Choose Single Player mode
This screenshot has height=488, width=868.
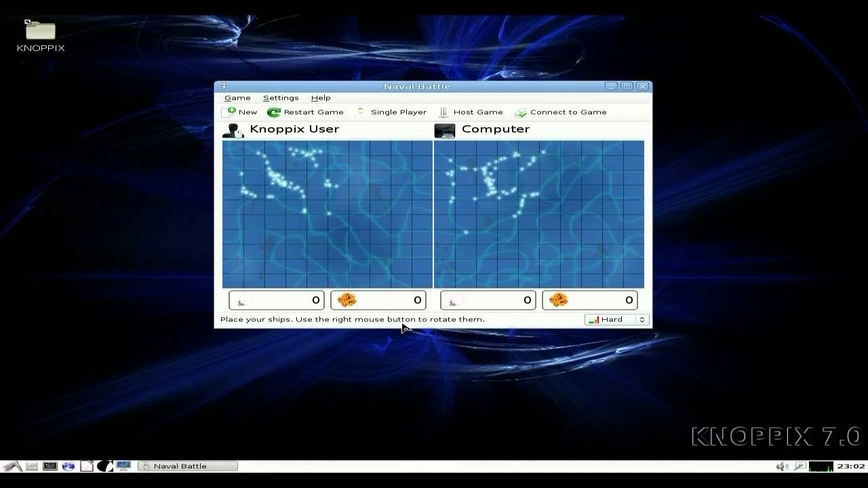point(391,112)
